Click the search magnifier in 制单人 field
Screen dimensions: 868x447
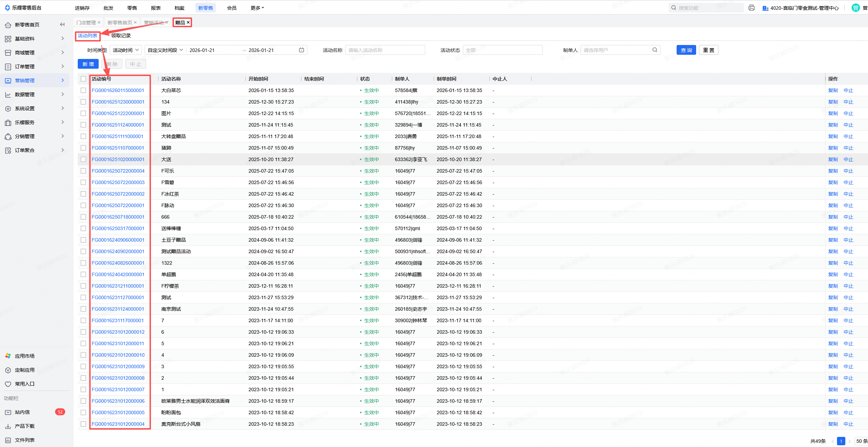pyautogui.click(x=655, y=50)
